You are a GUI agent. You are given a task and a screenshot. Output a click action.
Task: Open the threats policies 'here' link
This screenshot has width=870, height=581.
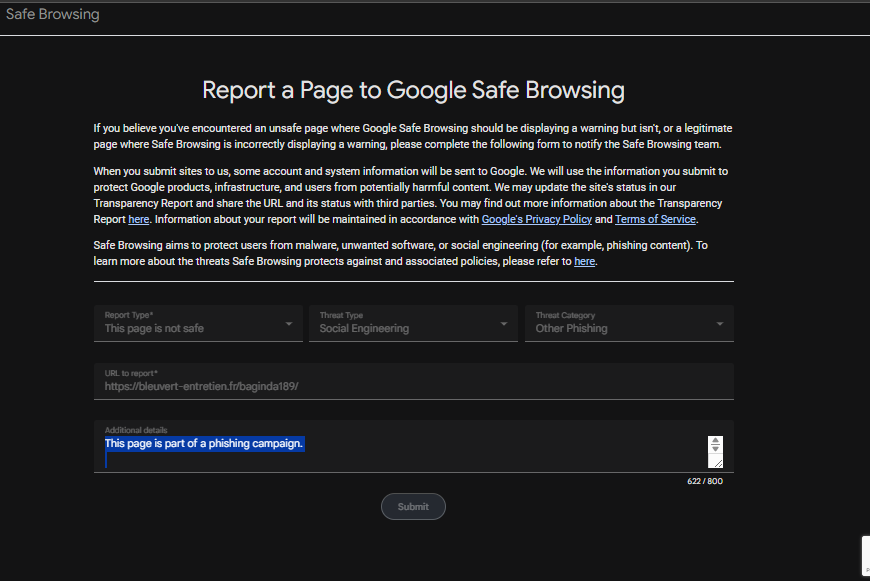pyautogui.click(x=584, y=261)
